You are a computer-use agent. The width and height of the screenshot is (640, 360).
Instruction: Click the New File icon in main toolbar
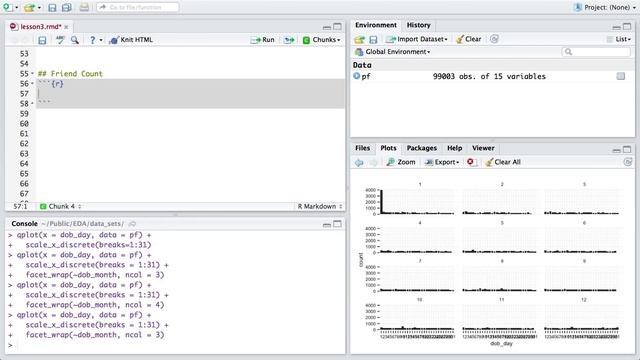point(7,7)
